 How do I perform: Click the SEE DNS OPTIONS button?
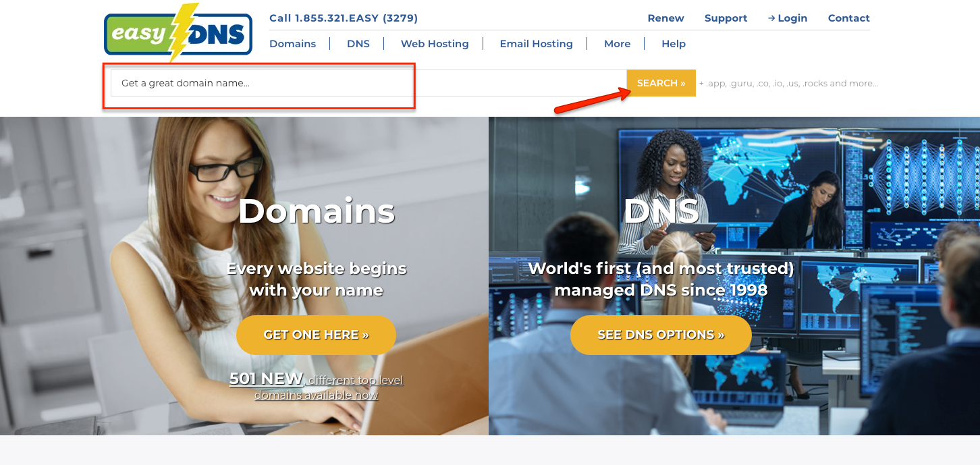pyautogui.click(x=660, y=334)
